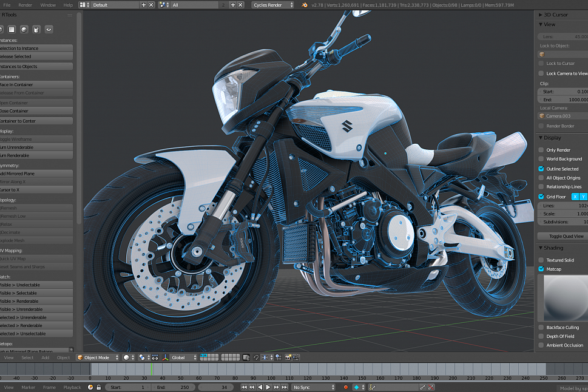
Task: Toggle World Background display option
Action: point(542,159)
